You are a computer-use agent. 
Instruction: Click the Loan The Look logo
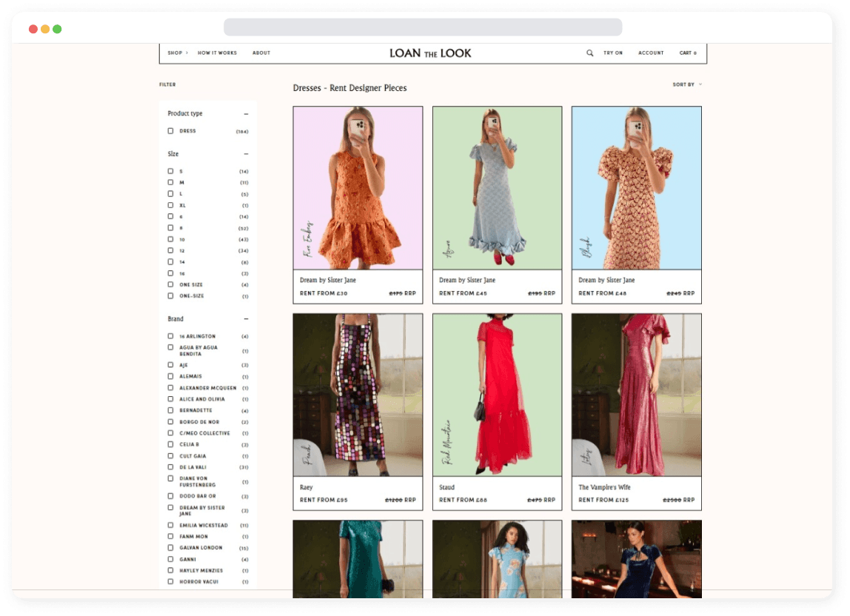pyautogui.click(x=430, y=53)
